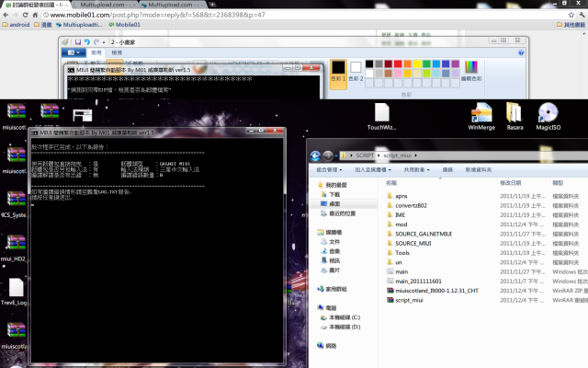Select the TouchWiz.. desktop file icon
Image resolution: width=588 pixels, height=368 pixels.
(x=382, y=117)
